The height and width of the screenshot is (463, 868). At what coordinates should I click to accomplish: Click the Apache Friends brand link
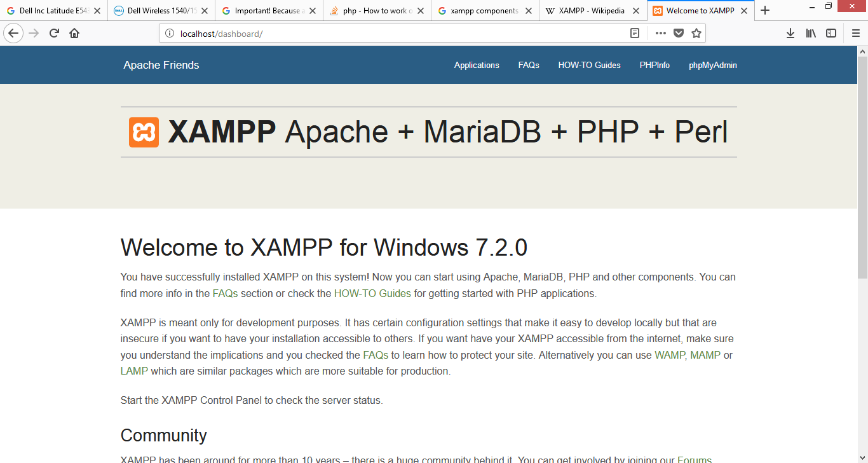[161, 65]
